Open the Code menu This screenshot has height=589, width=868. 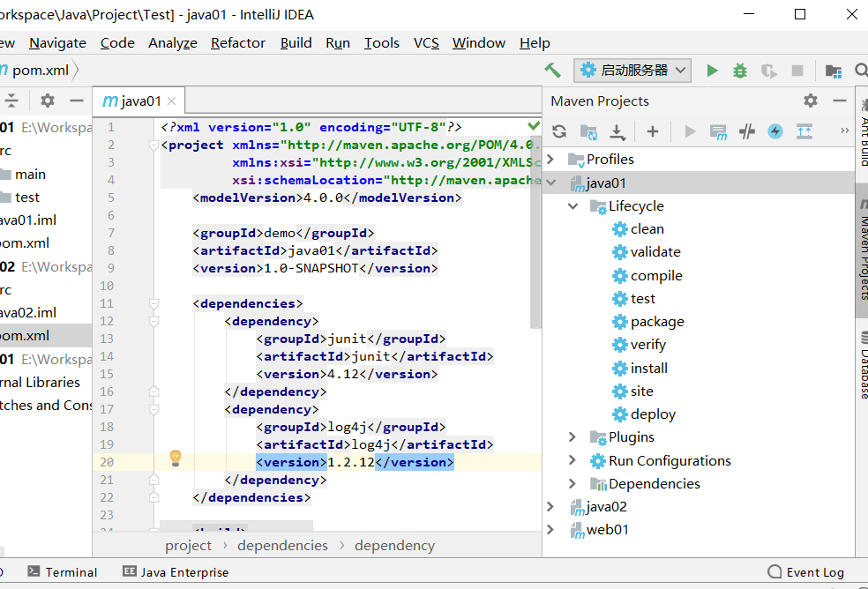point(117,43)
